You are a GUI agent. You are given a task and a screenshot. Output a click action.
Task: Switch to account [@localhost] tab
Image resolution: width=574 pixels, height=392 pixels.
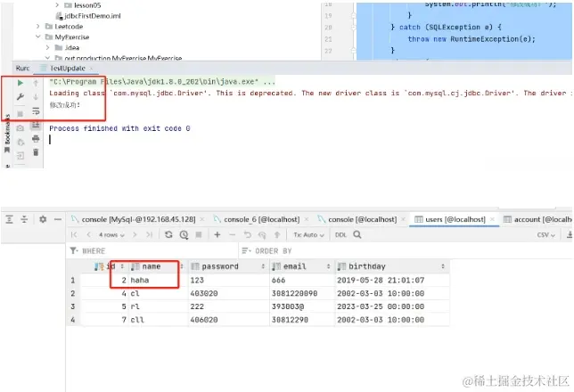tap(537, 219)
